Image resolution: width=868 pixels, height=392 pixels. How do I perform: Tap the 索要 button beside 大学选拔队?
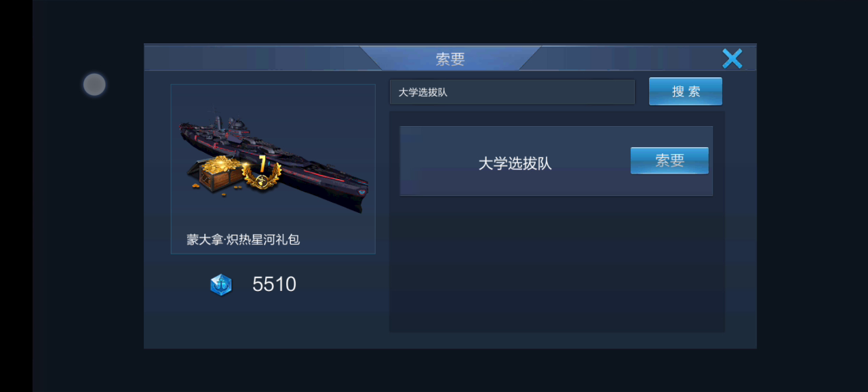click(x=669, y=161)
